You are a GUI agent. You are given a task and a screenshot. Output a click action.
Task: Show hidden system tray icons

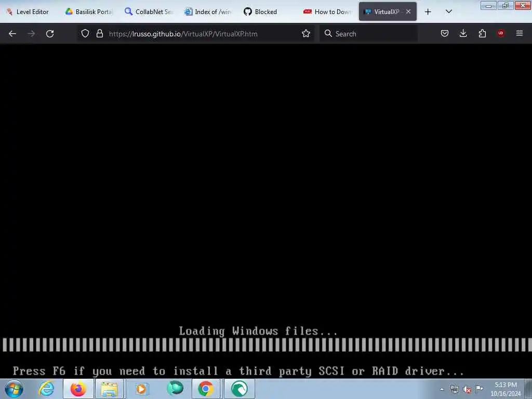442,389
